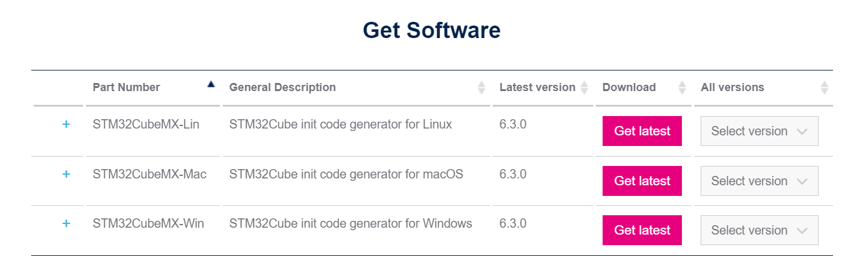
Task: Select the STM32CubeMX-Win part number text
Action: coord(149,223)
